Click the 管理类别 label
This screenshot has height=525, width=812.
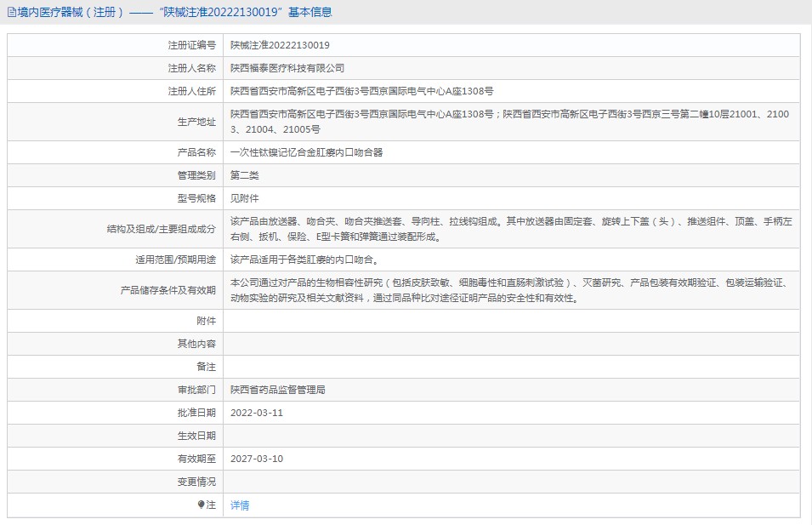(196, 175)
